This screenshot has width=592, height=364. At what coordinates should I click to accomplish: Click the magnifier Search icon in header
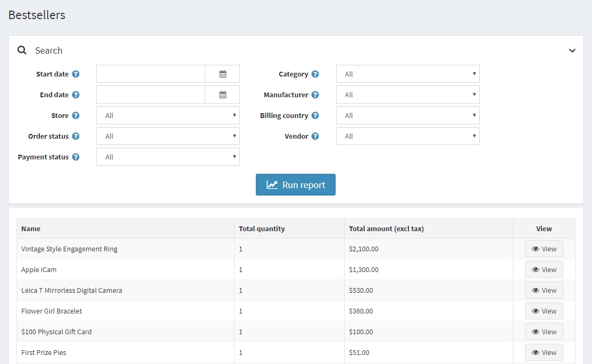(22, 50)
